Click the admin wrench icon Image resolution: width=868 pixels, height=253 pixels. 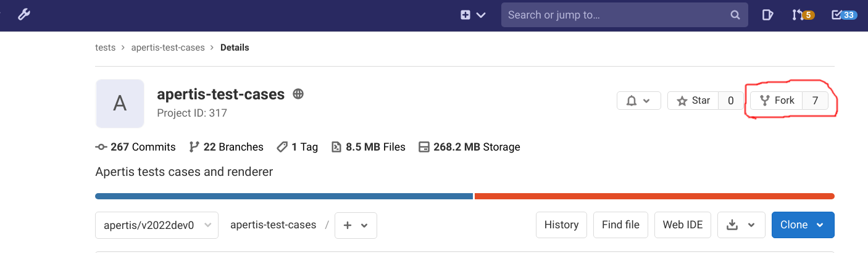coord(23,15)
